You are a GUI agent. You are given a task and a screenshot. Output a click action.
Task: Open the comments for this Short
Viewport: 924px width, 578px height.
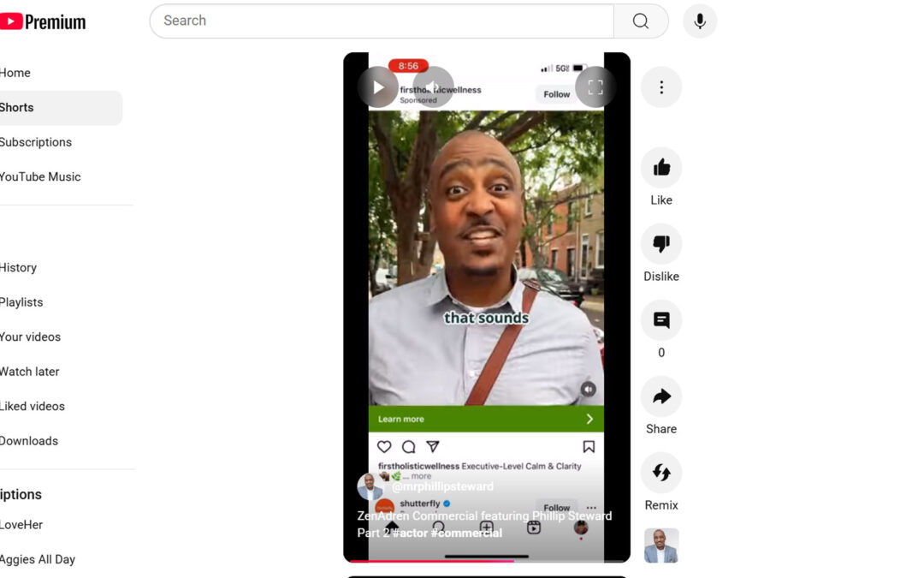click(661, 320)
